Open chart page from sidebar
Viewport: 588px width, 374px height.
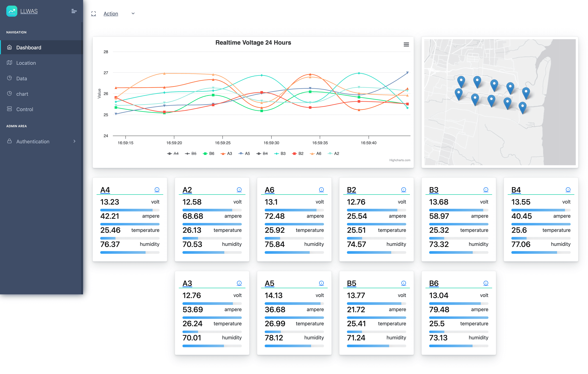point(41,94)
